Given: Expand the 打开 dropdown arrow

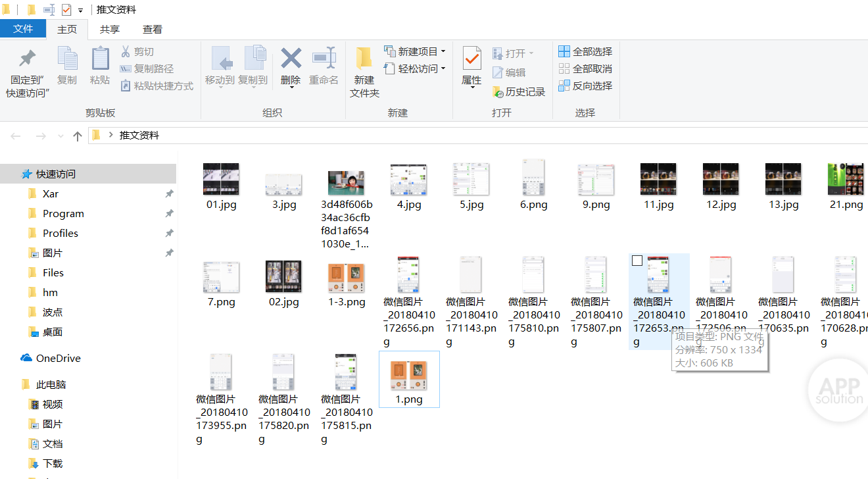Looking at the screenshot, I should point(530,52).
